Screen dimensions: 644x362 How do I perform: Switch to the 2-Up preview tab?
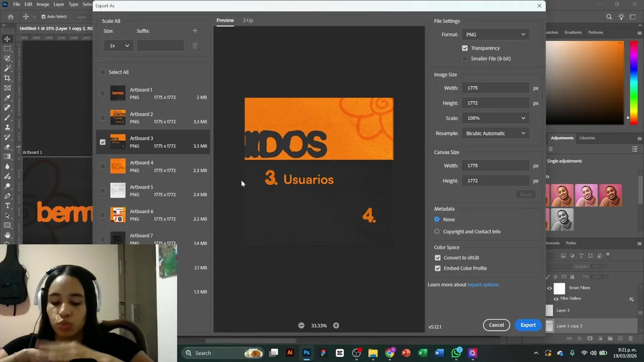tap(248, 21)
